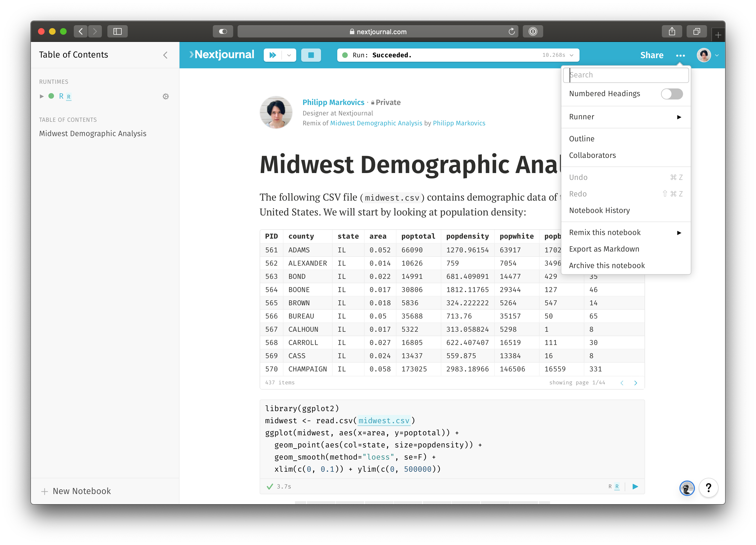The height and width of the screenshot is (545, 756).
Task: Click the ALEXANDER county cell
Action: tap(307, 263)
